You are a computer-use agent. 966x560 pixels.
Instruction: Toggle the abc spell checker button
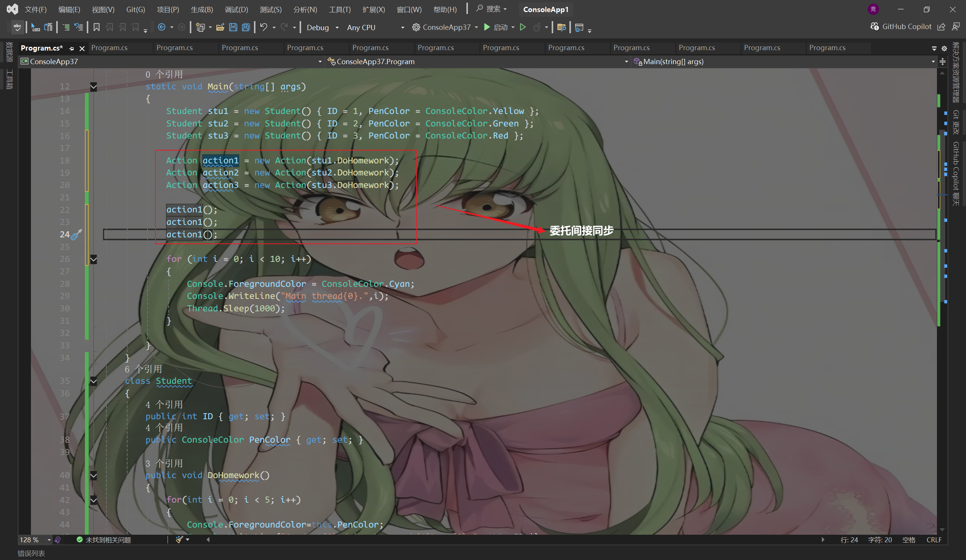pos(17,27)
